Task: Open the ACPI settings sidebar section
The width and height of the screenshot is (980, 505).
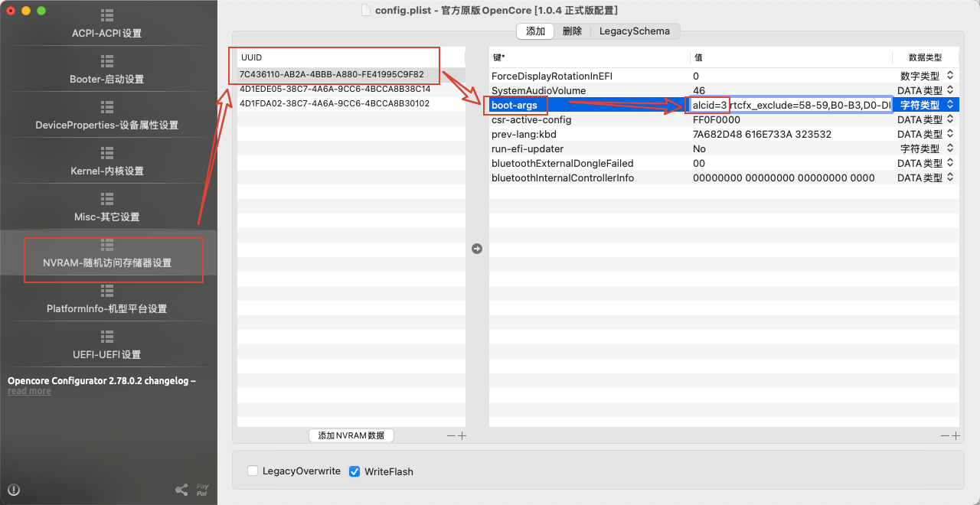Action: click(107, 24)
